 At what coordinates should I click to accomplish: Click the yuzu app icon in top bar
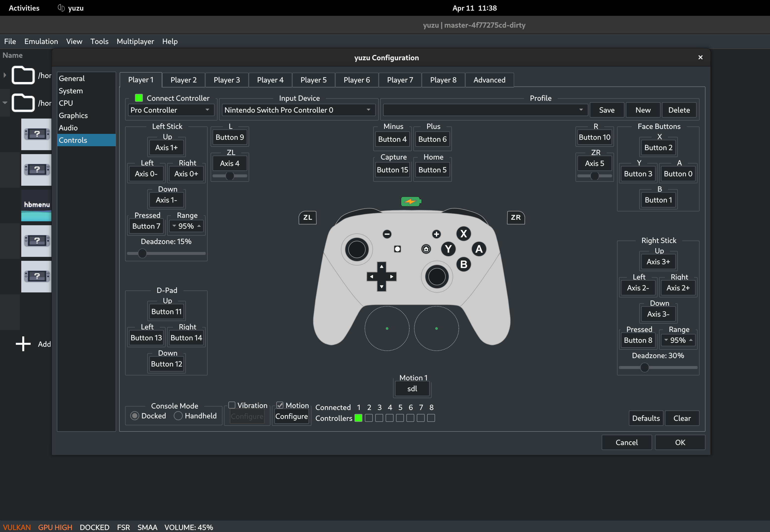[61, 8]
